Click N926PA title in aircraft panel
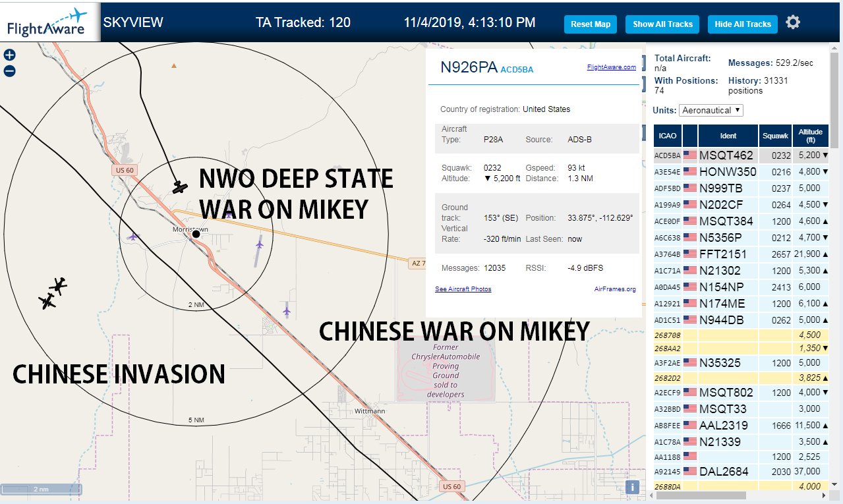843x504 pixels. click(x=469, y=68)
